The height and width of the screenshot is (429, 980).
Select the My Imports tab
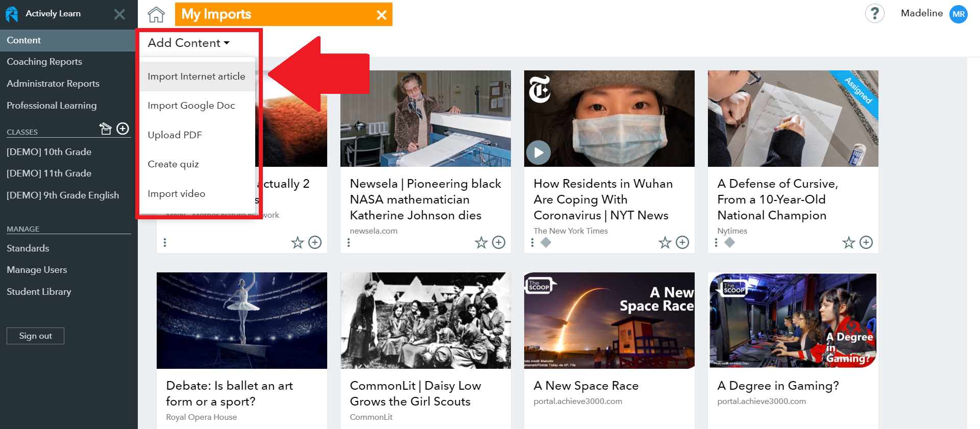[x=284, y=14]
